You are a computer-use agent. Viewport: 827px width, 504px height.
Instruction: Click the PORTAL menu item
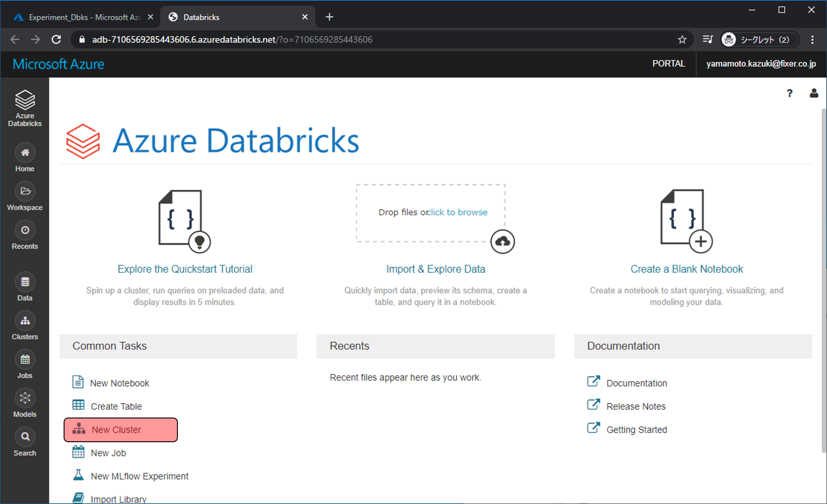(x=668, y=64)
